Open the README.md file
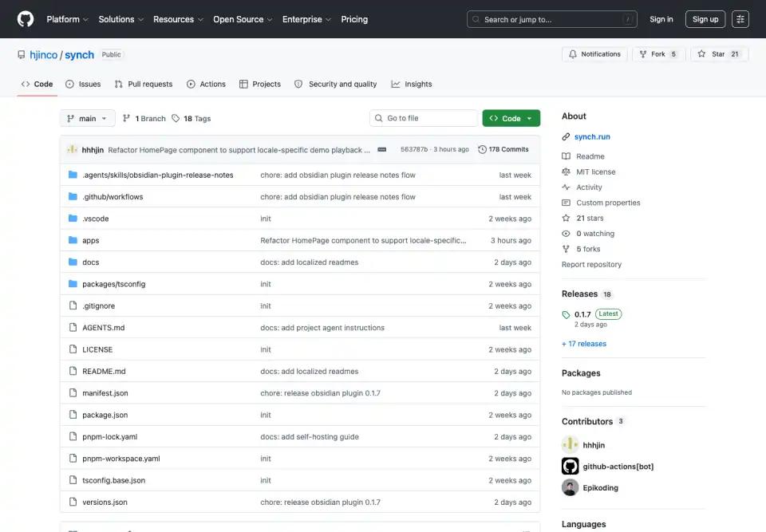This screenshot has height=532, width=766. 104,371
